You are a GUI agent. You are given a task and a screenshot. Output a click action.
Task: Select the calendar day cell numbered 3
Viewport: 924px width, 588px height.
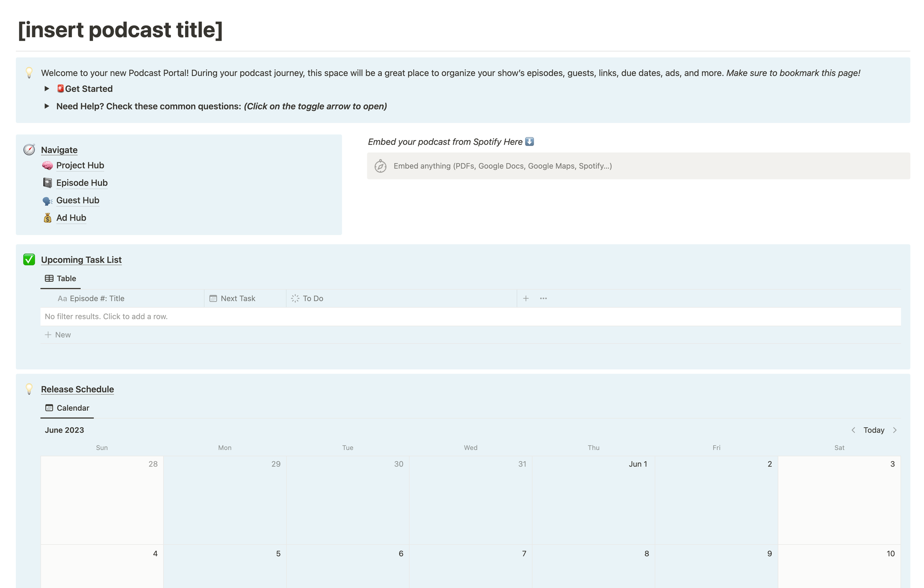coord(839,500)
